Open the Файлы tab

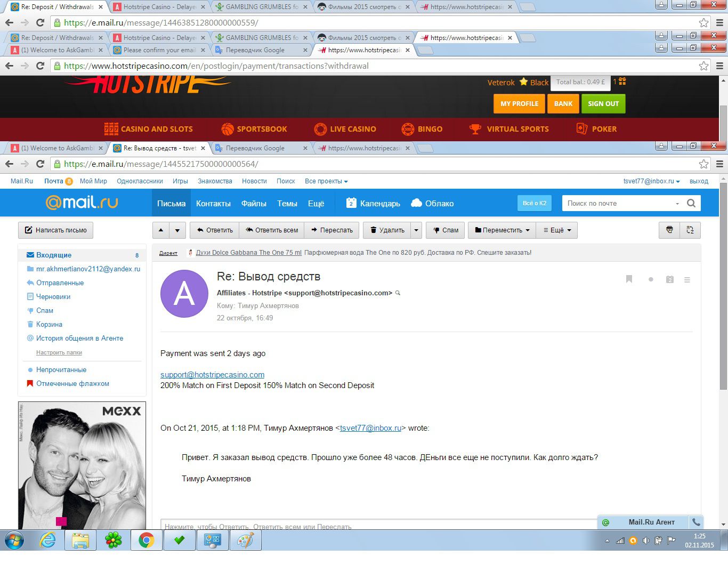tap(254, 203)
